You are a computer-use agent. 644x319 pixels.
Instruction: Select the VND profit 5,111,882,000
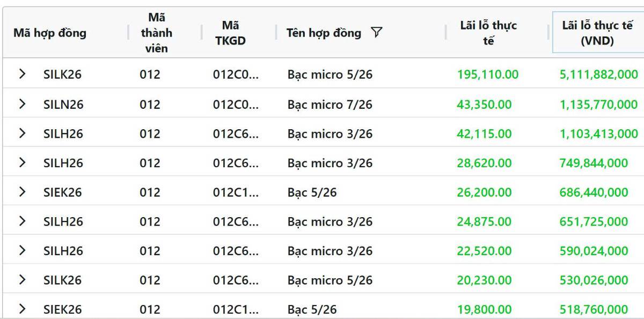(597, 75)
